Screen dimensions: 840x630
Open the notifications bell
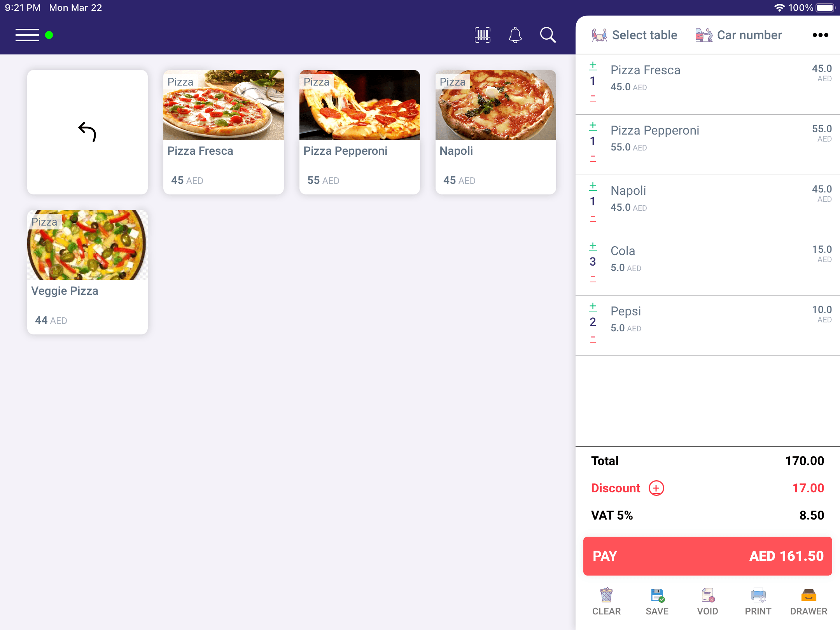515,35
